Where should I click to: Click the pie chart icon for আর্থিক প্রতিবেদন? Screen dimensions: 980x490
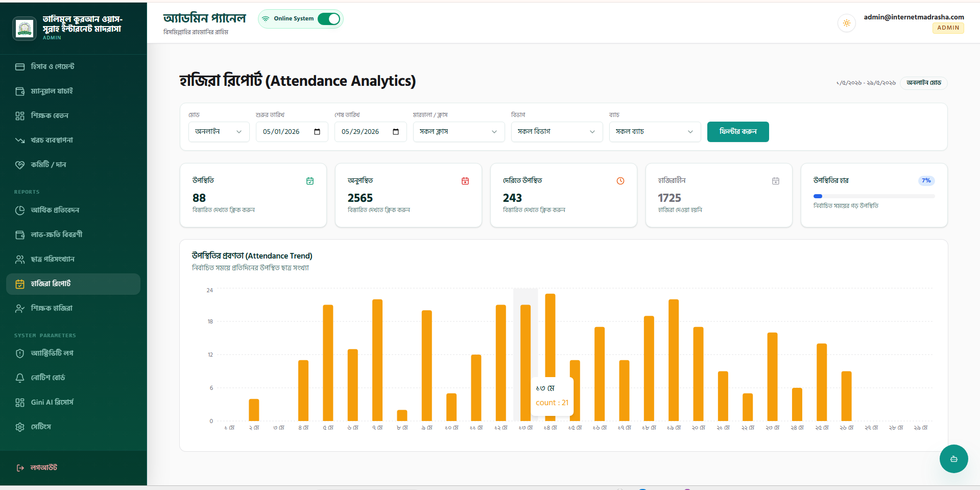20,211
